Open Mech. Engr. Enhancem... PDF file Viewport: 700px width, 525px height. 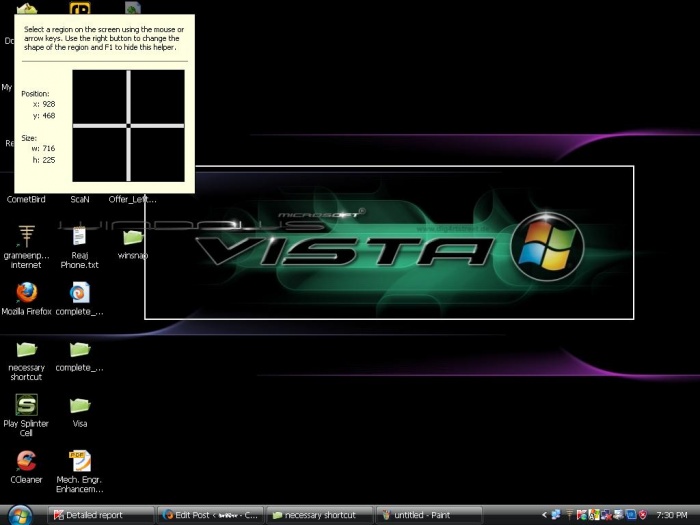[x=80, y=461]
